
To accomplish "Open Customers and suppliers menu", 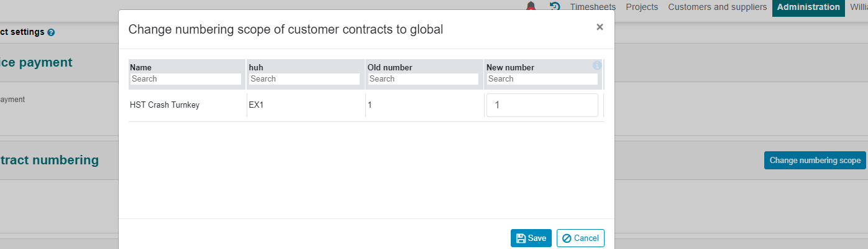I will (x=718, y=7).
